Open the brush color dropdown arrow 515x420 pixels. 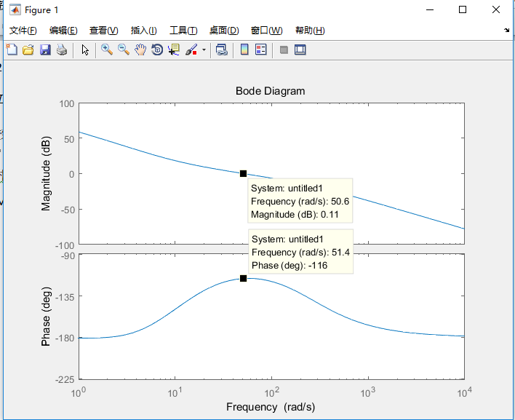click(204, 50)
